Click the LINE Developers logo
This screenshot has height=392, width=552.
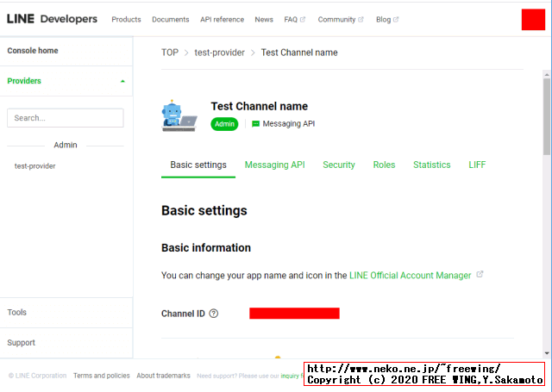click(x=52, y=19)
